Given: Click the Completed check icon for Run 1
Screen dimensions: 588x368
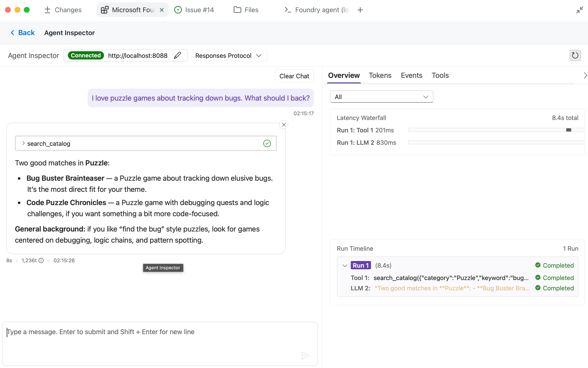Looking at the screenshot, I should (x=538, y=265).
